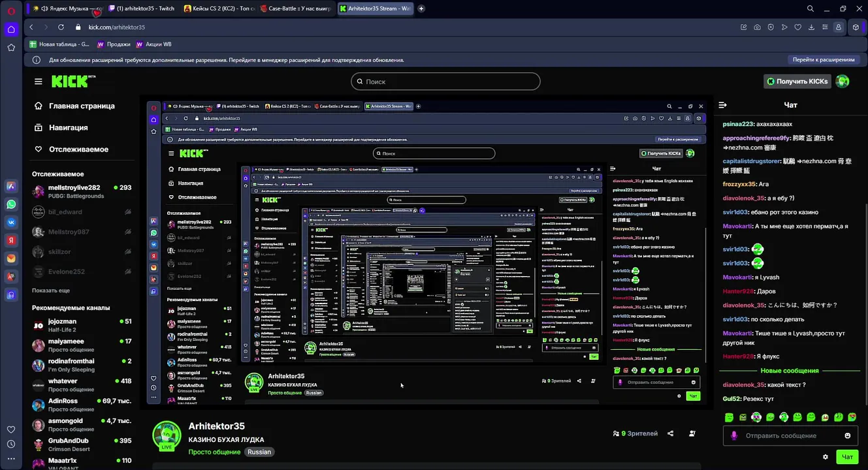Click Просто общение category link under Arhitektor35

(216, 452)
